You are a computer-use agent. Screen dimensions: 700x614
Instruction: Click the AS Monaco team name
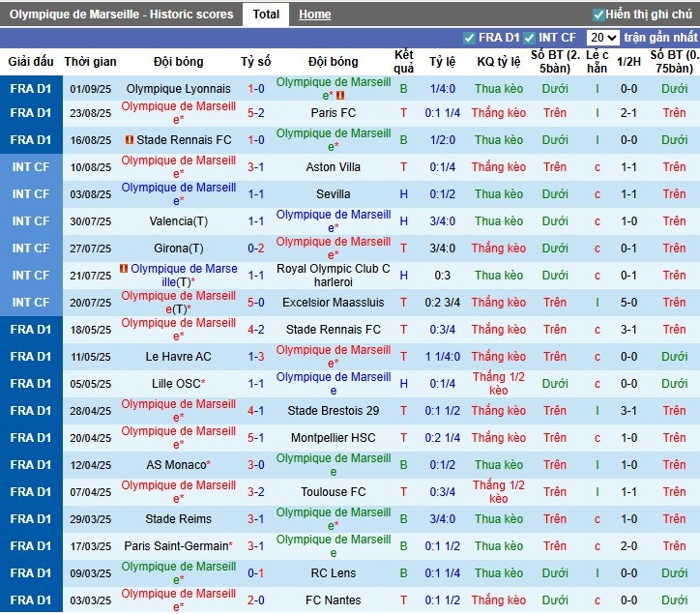coord(176,465)
